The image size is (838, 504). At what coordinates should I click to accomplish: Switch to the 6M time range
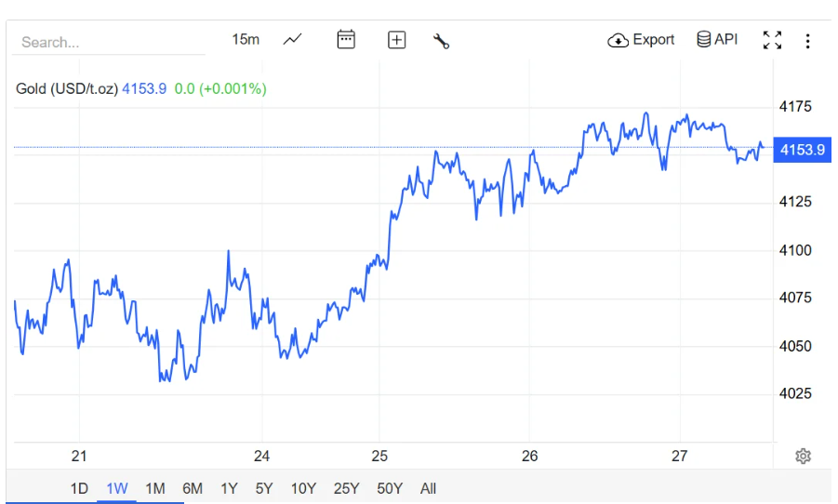tap(193, 488)
